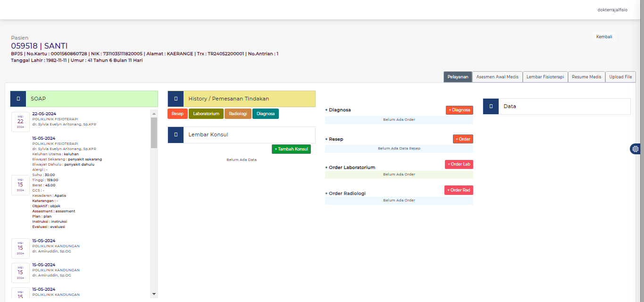
Task: Open the floating blue settings gear
Action: [635, 149]
